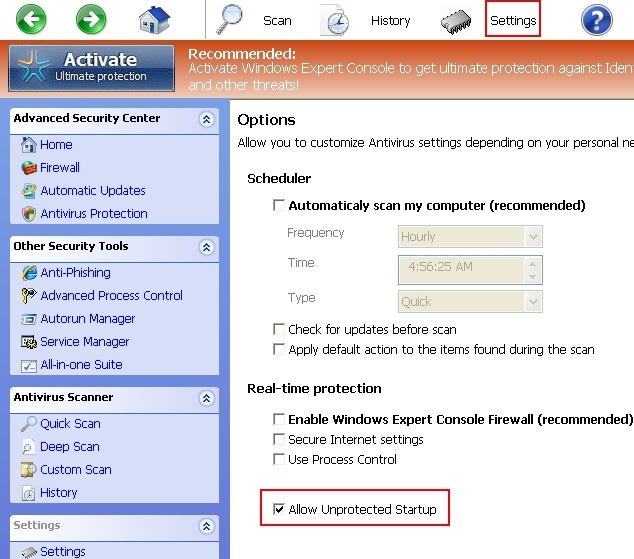
Task: Collapse the Advanced Security Center panel
Action: pyautogui.click(x=207, y=119)
